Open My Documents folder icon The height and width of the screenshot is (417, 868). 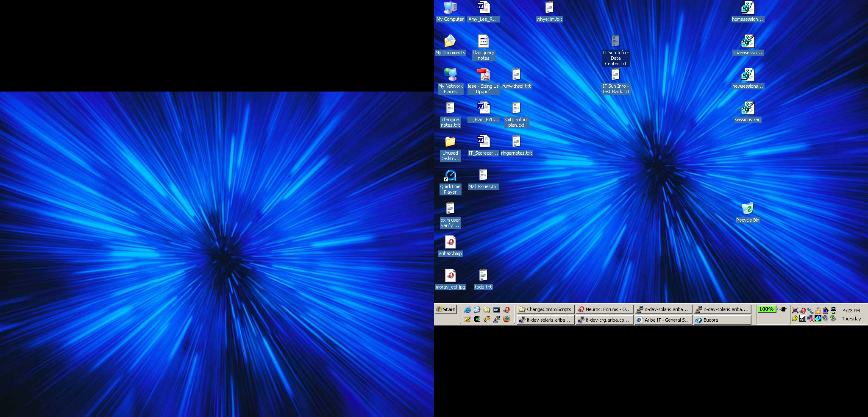[x=450, y=45]
